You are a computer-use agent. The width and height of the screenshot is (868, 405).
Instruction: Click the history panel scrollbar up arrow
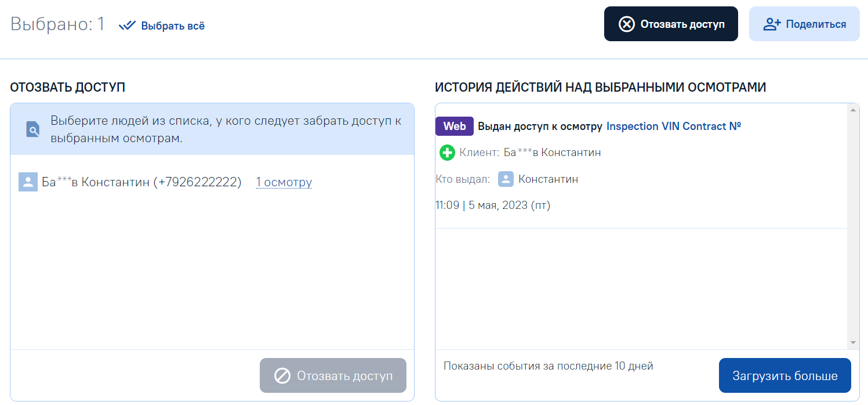(853, 110)
